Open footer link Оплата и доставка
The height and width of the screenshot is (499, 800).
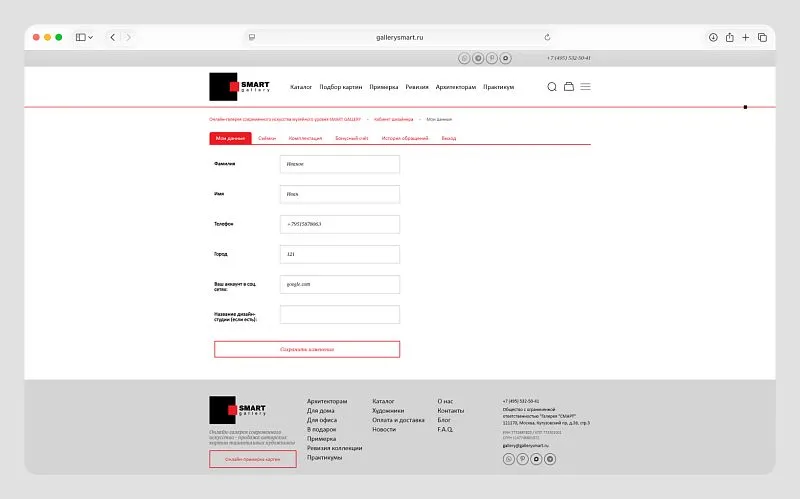click(x=398, y=420)
